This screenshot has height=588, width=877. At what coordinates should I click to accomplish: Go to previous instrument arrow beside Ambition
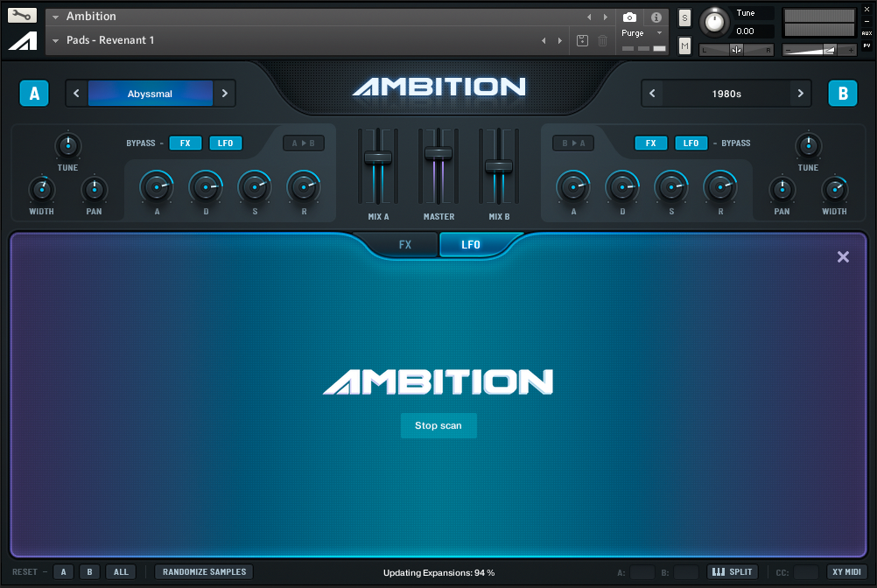pos(589,17)
